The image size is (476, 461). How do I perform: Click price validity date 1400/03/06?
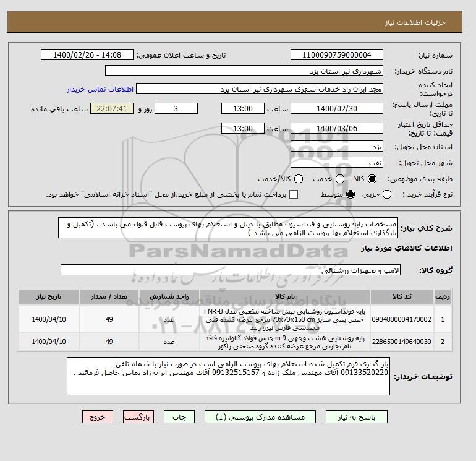click(x=337, y=128)
